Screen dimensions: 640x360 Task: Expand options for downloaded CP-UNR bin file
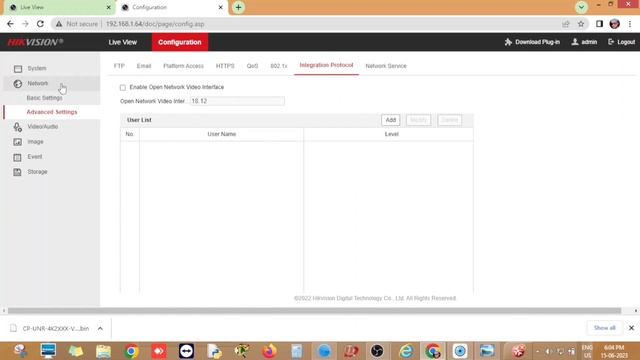tap(100, 328)
